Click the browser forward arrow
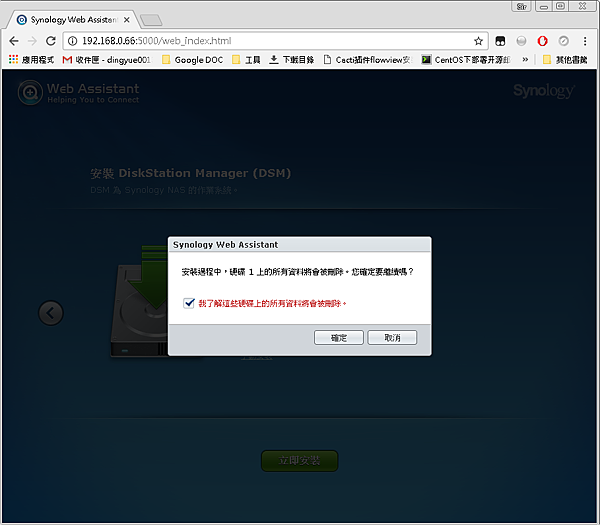The image size is (600, 525). 33,41
